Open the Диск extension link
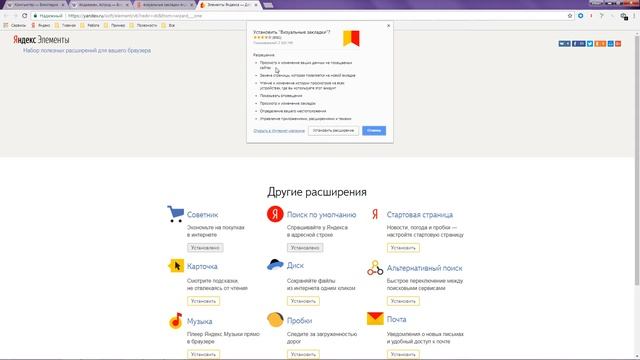 pos(295,266)
